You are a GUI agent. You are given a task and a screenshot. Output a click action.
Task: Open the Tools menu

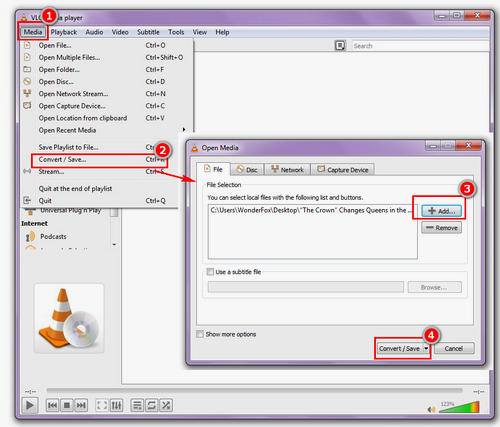pos(176,32)
